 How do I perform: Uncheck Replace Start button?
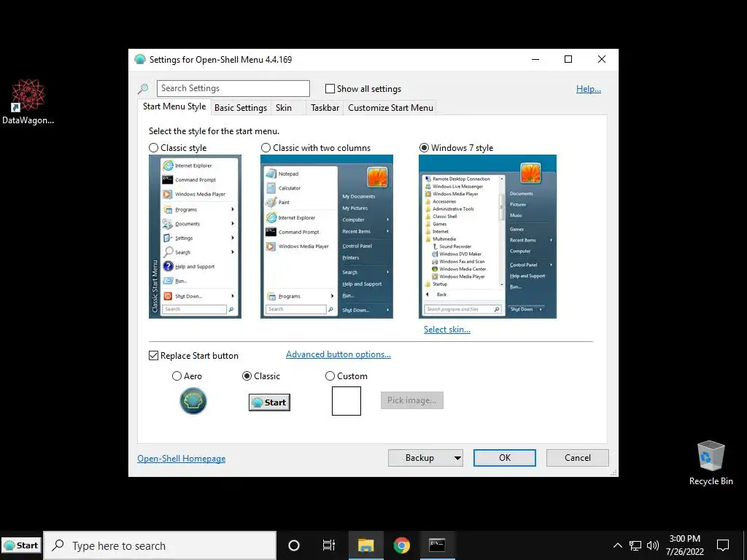coord(153,356)
